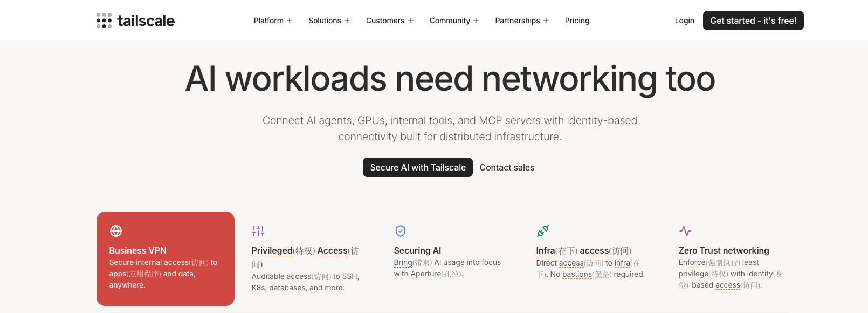This screenshot has width=868, height=313.
Task: Click the sliders icon above Privileged Access
Action: pos(258,231)
